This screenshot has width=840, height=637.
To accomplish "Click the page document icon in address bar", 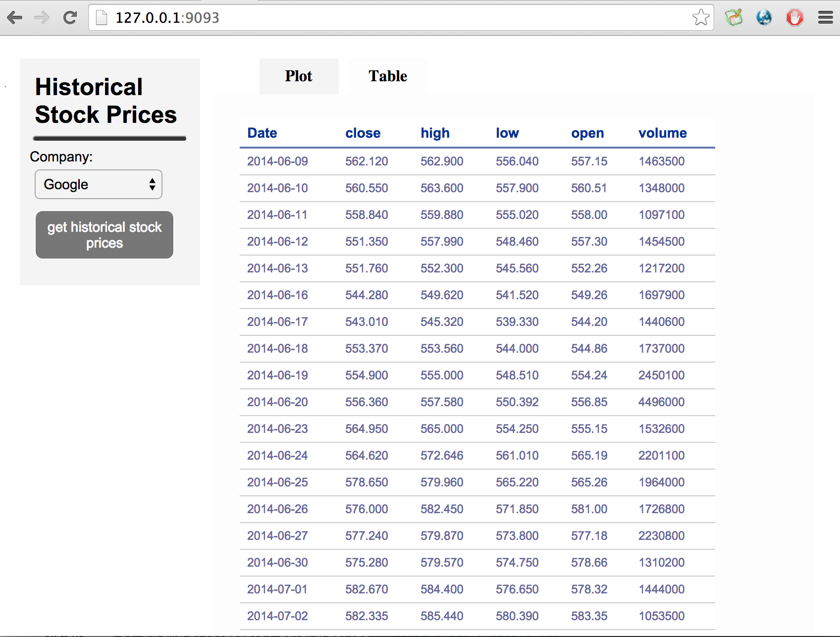I will coord(102,17).
